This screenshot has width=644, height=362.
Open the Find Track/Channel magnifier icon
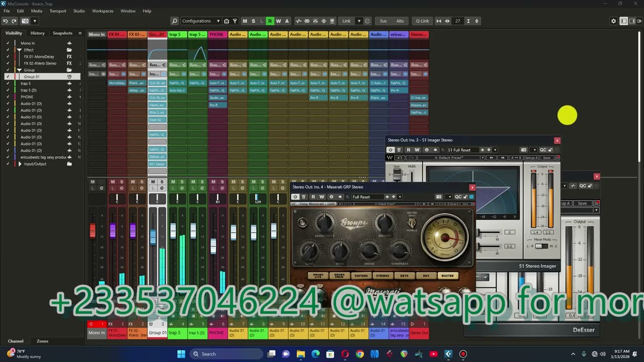coord(175,21)
